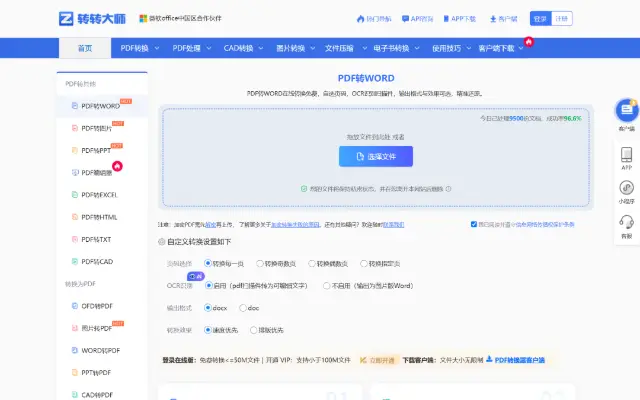Click the phone icon for APP下载
The width and height of the screenshot is (640, 400).
click(446, 19)
